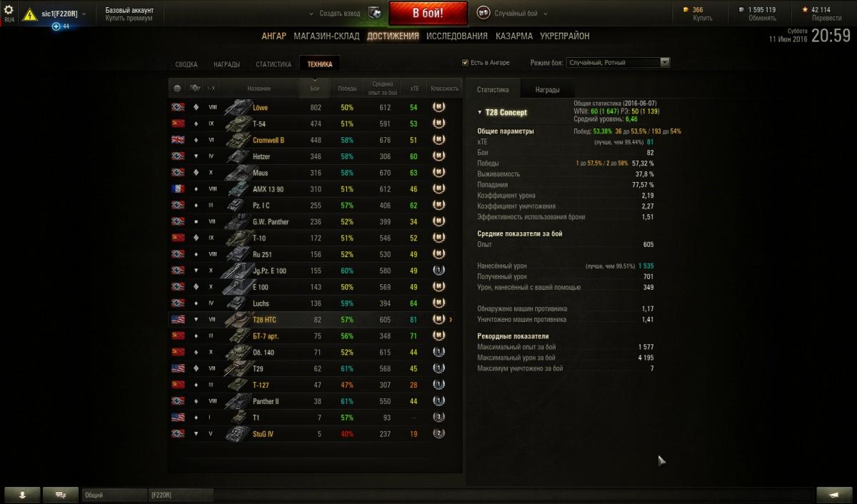The image size is (857, 504).
Task: Expand the "Случайный бой" battle type selector
Action: [513, 14]
